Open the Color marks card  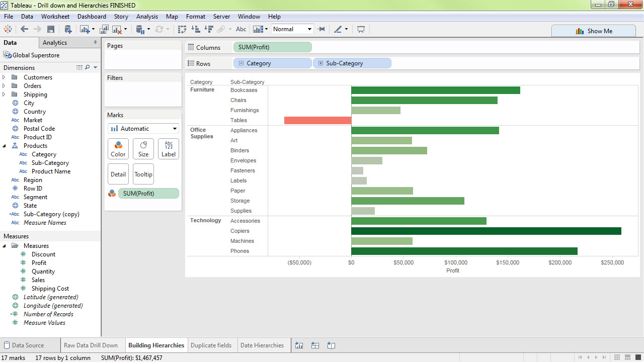118,149
